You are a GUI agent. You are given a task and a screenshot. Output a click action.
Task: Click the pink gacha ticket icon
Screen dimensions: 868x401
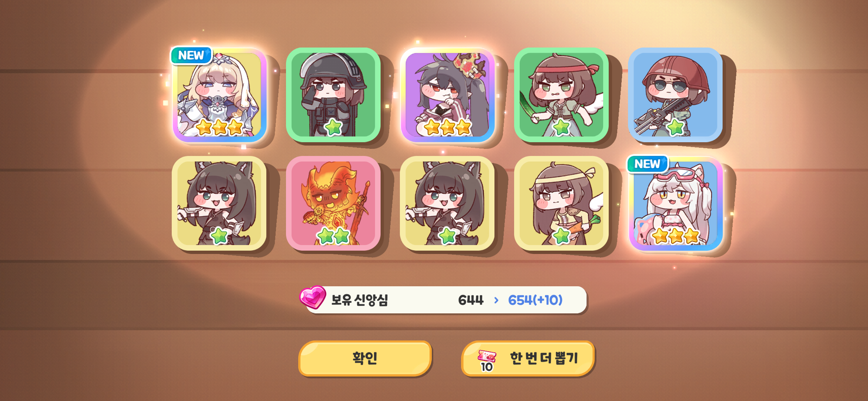[487, 356]
